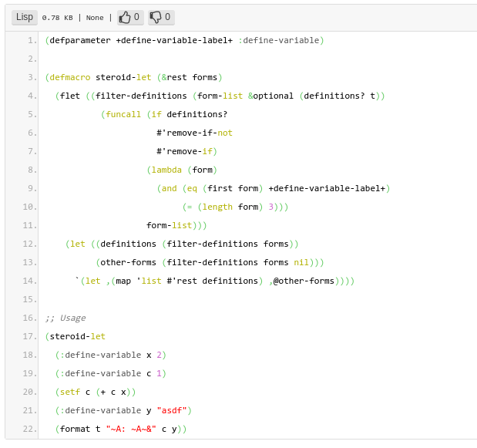
Task: Click 'nil' on line 13
Action: (x=301, y=262)
